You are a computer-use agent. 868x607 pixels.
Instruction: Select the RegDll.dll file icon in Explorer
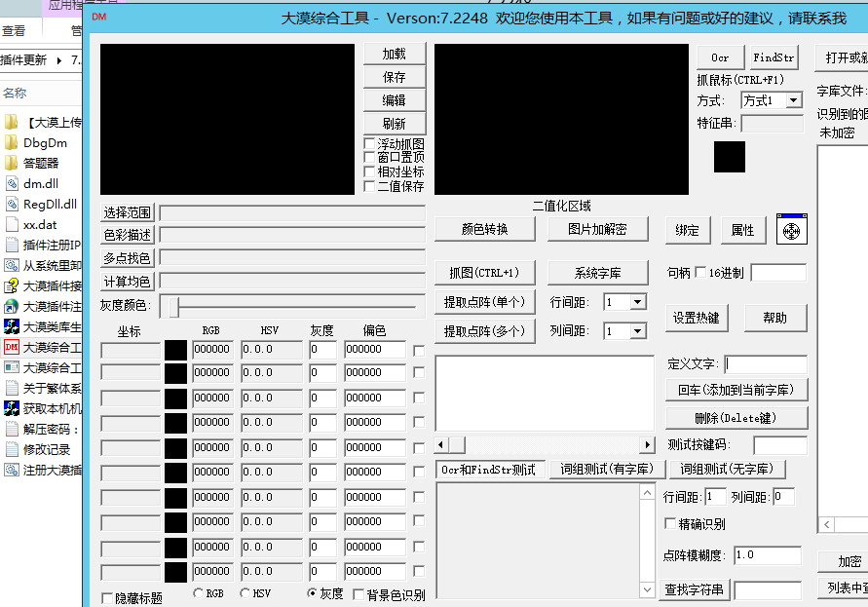11,204
